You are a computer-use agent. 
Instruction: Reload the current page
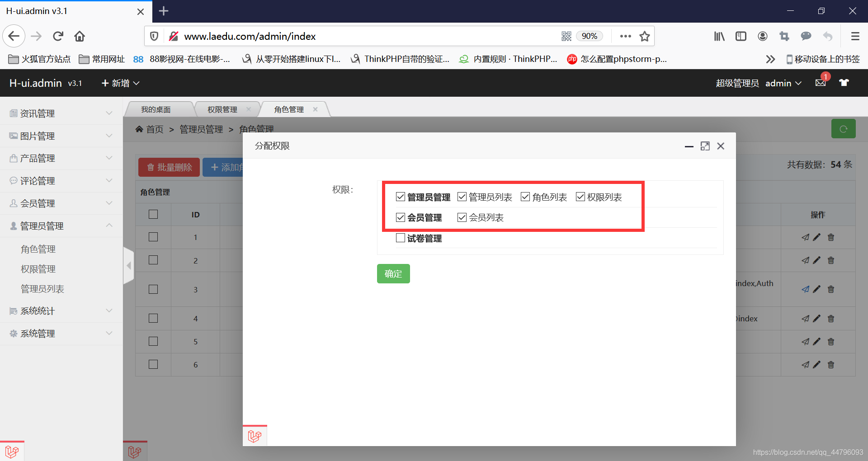tap(58, 36)
